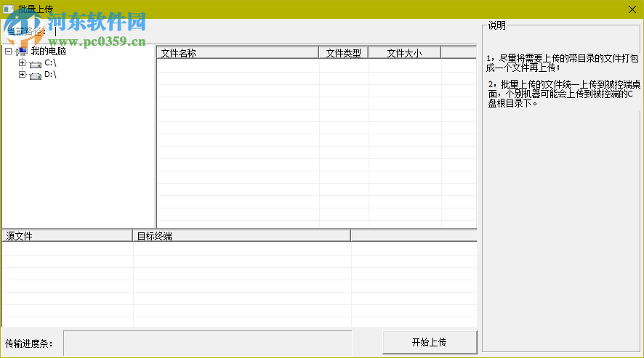Focus the 当前路径 input field
The width and height of the screenshot is (644, 358).
tap(263, 32)
